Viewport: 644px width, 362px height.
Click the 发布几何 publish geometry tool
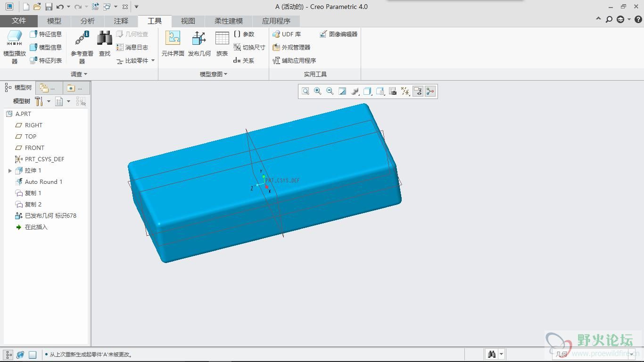tap(199, 44)
